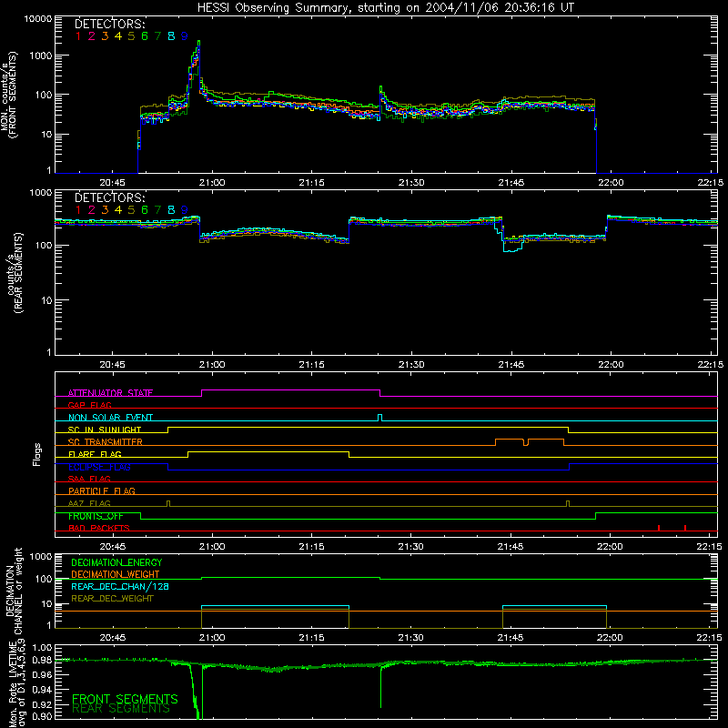Viewport: 728px width, 728px height.
Task: Click the NON_SOLAR_EVENT spike near 21:25
Action: pyautogui.click(x=380, y=418)
